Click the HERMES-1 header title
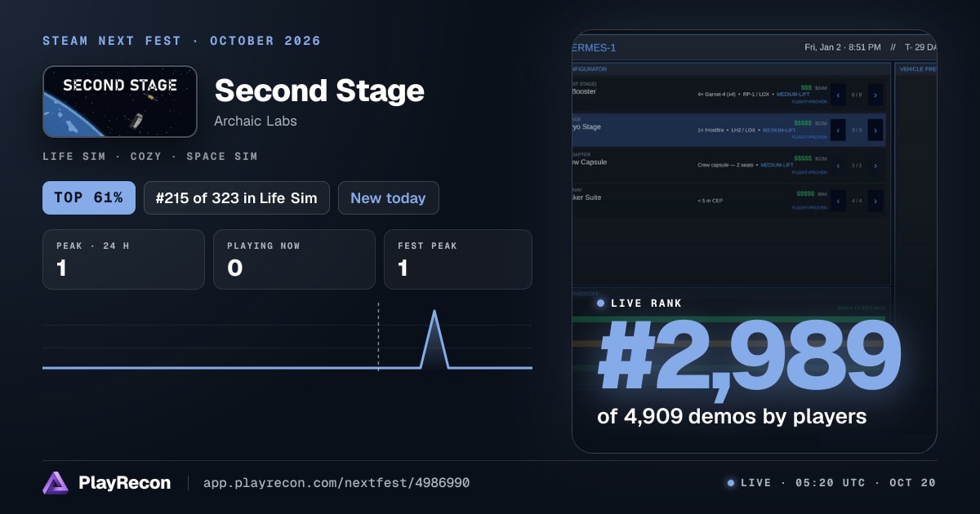980x514 pixels. point(595,47)
